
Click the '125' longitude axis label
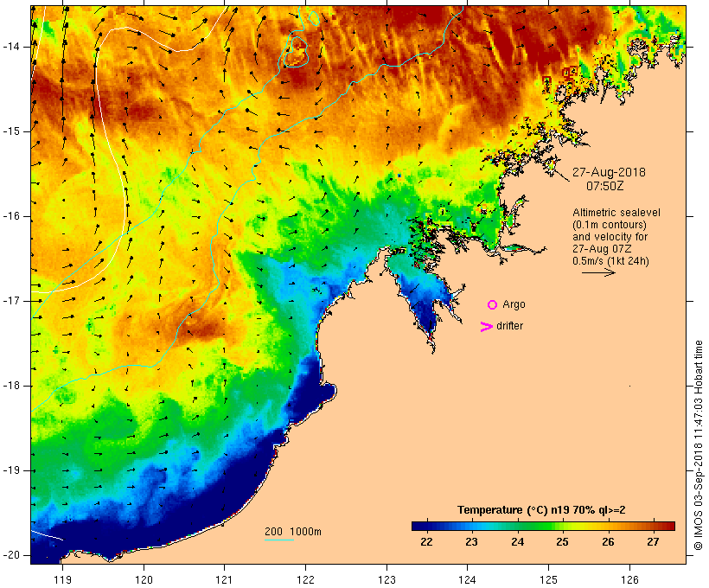(x=549, y=579)
